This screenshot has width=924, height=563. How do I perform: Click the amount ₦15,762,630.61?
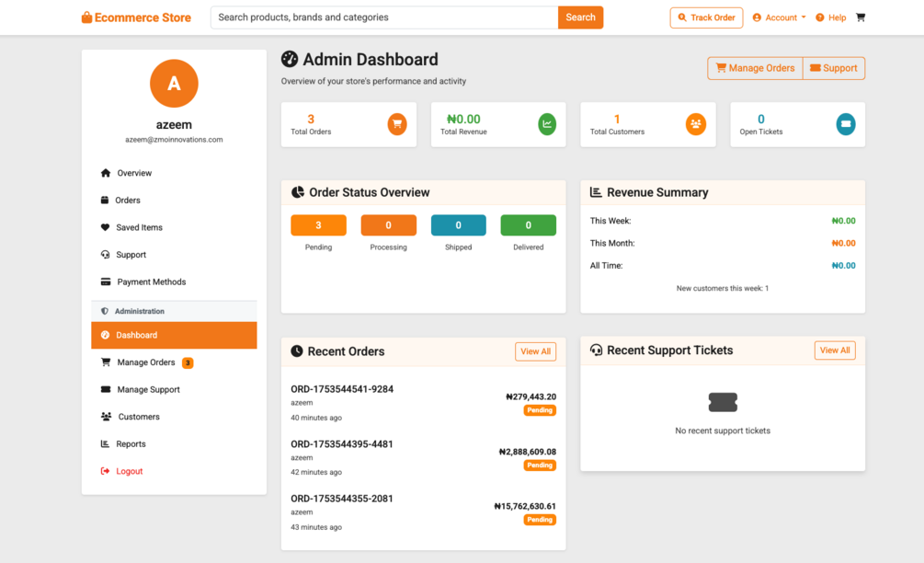(524, 506)
